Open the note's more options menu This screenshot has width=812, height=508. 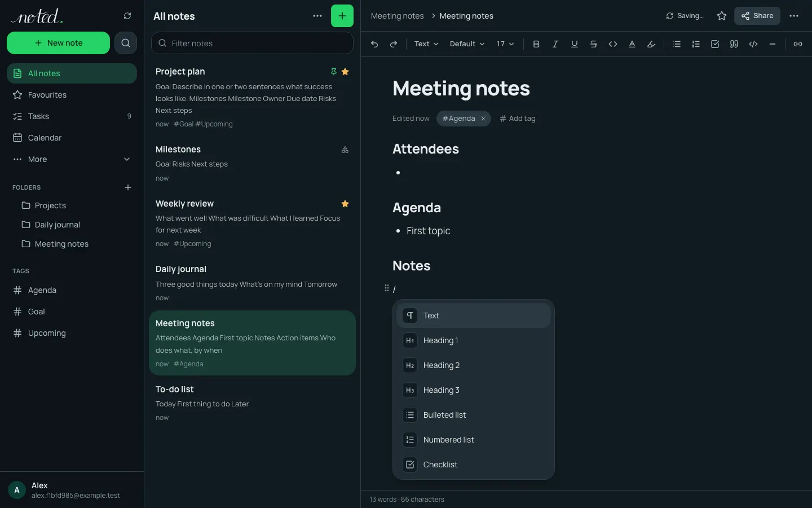tap(794, 16)
